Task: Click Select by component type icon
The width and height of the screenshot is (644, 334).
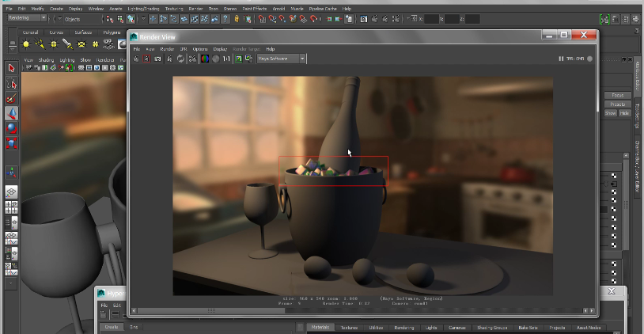Action: pyautogui.click(x=131, y=19)
